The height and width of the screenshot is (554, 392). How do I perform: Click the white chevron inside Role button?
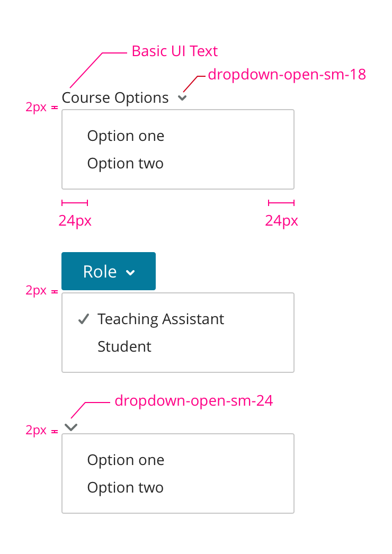(130, 272)
